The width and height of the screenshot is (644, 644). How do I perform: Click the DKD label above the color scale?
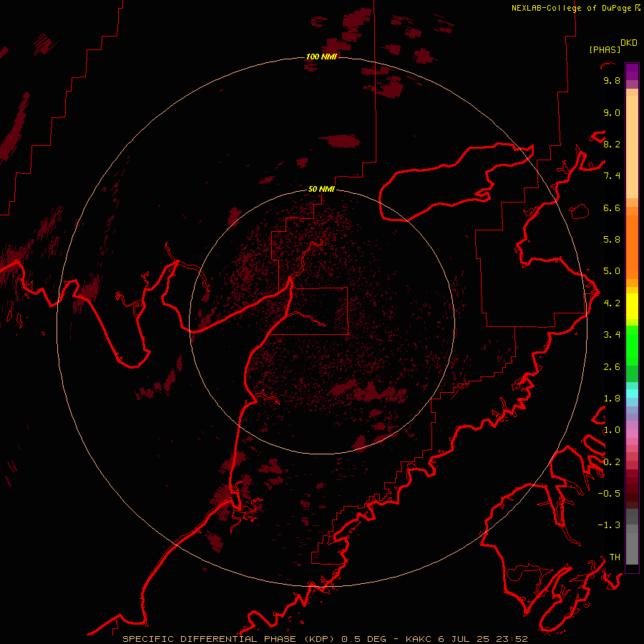pos(628,43)
